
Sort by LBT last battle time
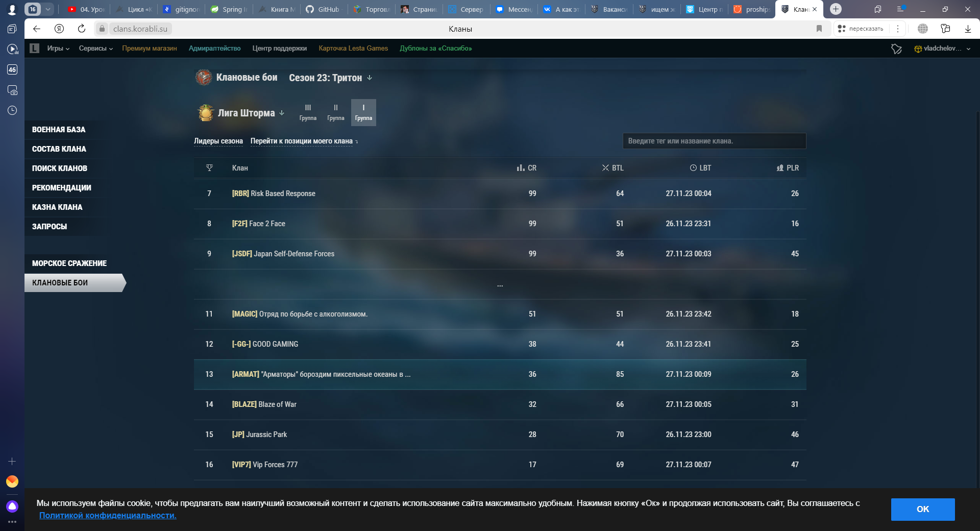(700, 168)
